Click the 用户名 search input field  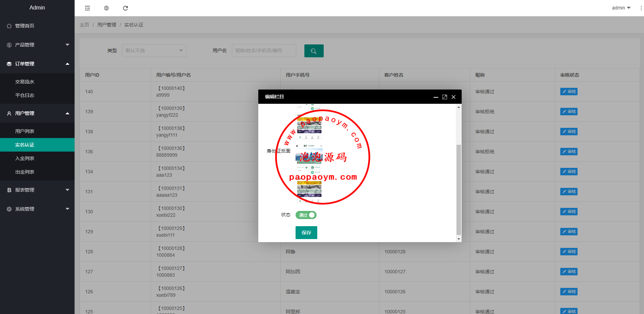(264, 51)
